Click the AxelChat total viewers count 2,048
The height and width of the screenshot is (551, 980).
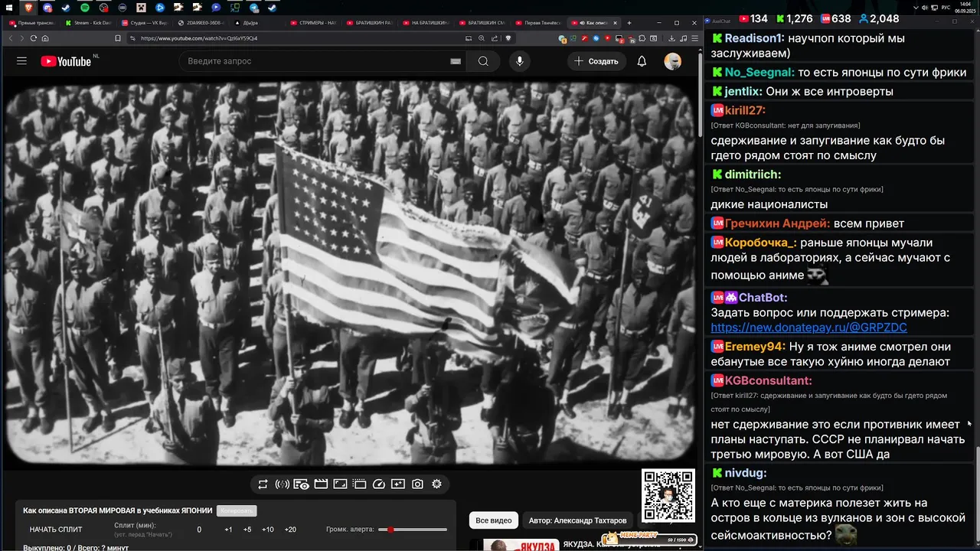point(878,18)
